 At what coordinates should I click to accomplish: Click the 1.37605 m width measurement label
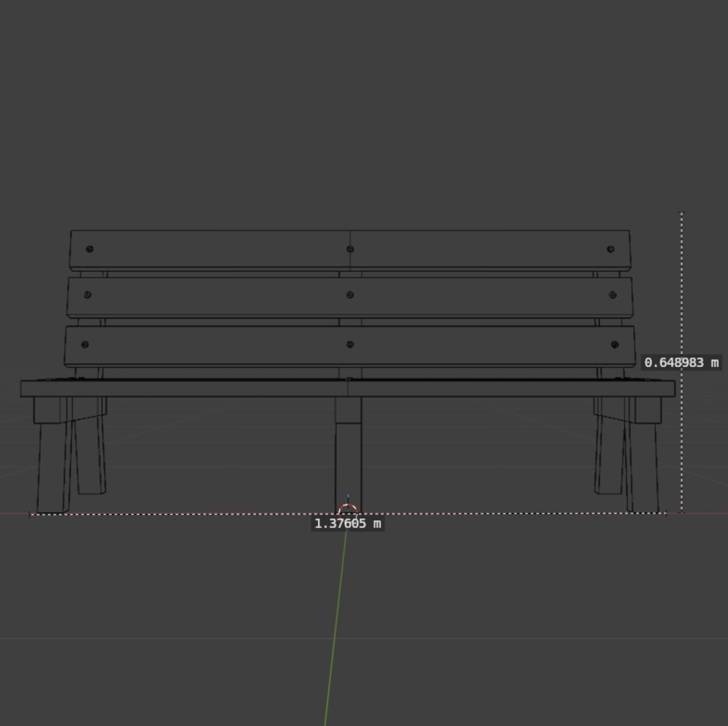(x=346, y=523)
